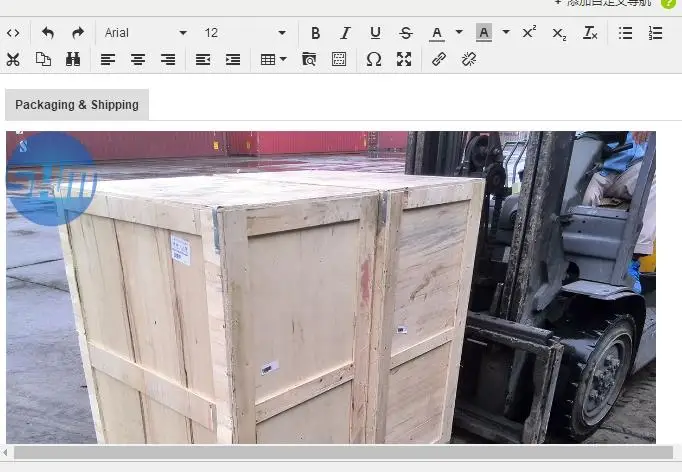Toggle underline formatting
682x472 pixels.
[375, 33]
